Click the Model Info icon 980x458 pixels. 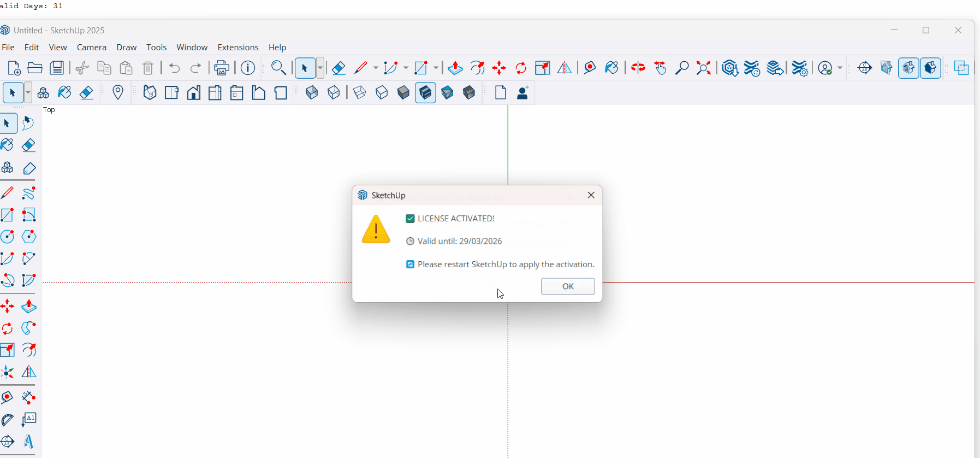tap(248, 68)
